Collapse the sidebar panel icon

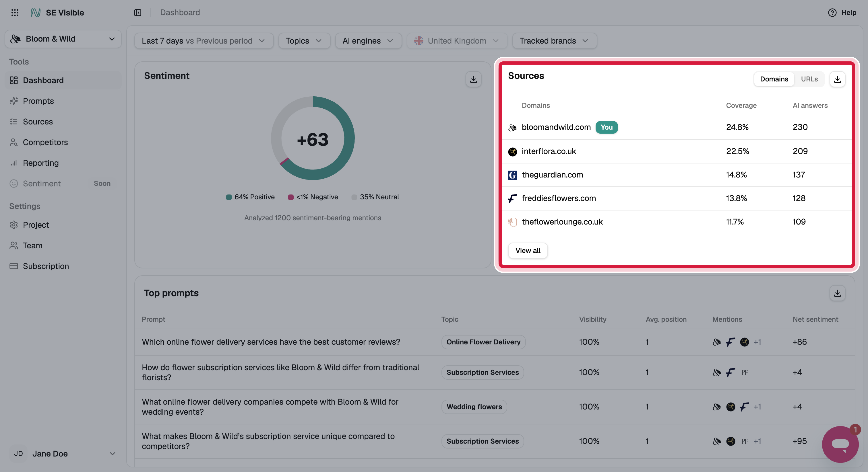(x=138, y=12)
